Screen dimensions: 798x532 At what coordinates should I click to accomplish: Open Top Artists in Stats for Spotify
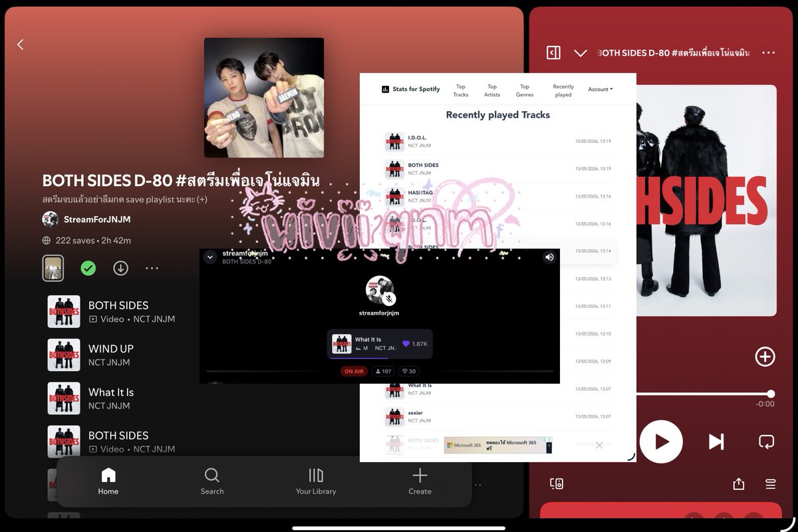tap(492, 90)
